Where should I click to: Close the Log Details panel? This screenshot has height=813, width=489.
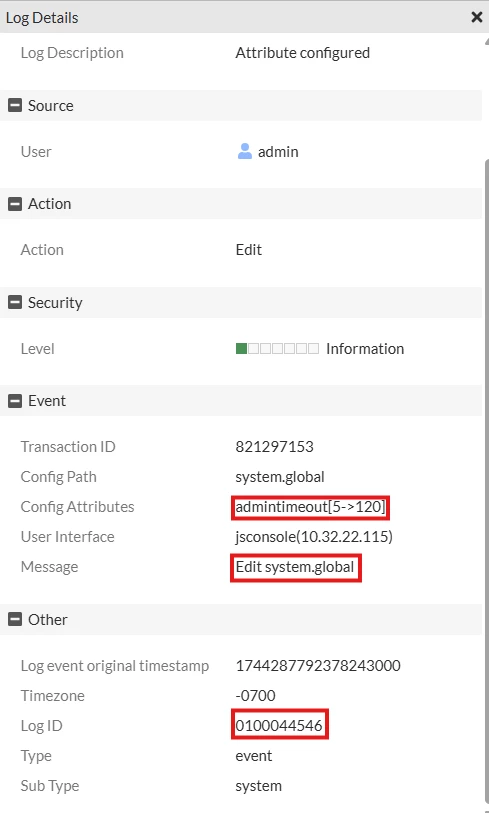point(477,17)
